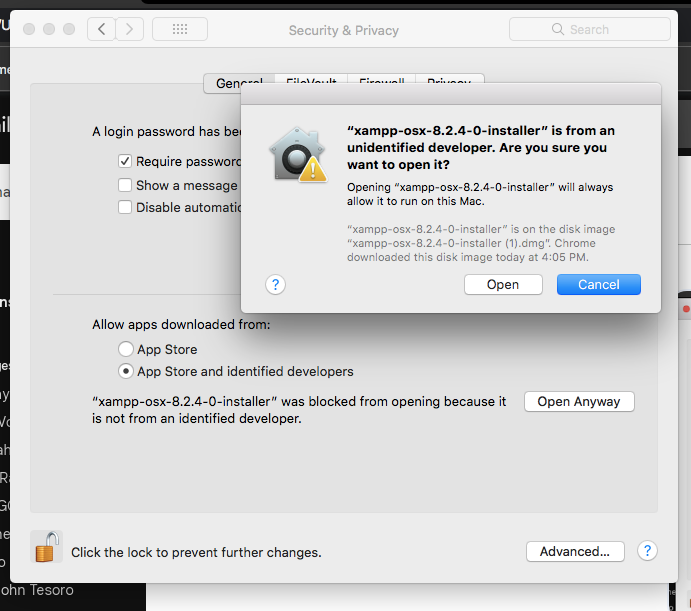This screenshot has height=611, width=691.
Task: Open help beside the Advanced button
Action: click(647, 551)
